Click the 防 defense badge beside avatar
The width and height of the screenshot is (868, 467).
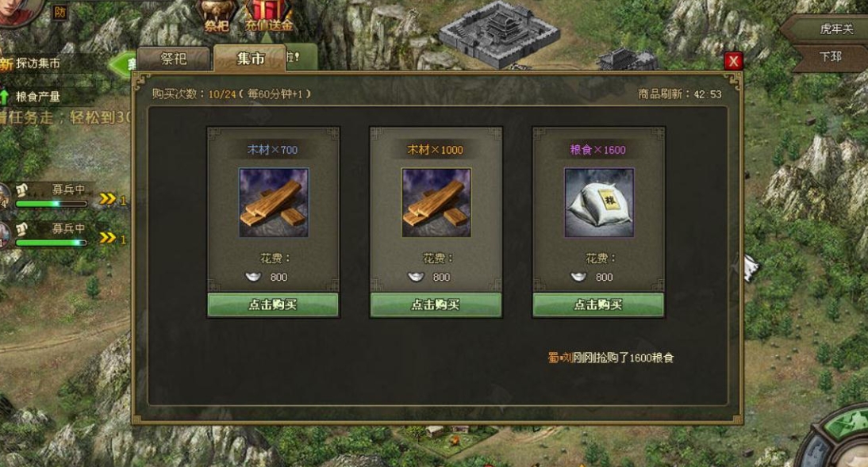(x=60, y=12)
